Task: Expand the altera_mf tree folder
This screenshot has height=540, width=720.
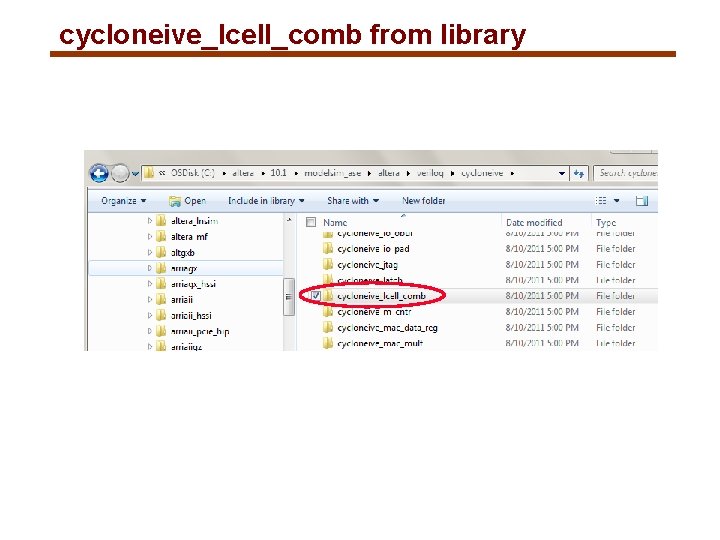Action: pyautogui.click(x=149, y=236)
